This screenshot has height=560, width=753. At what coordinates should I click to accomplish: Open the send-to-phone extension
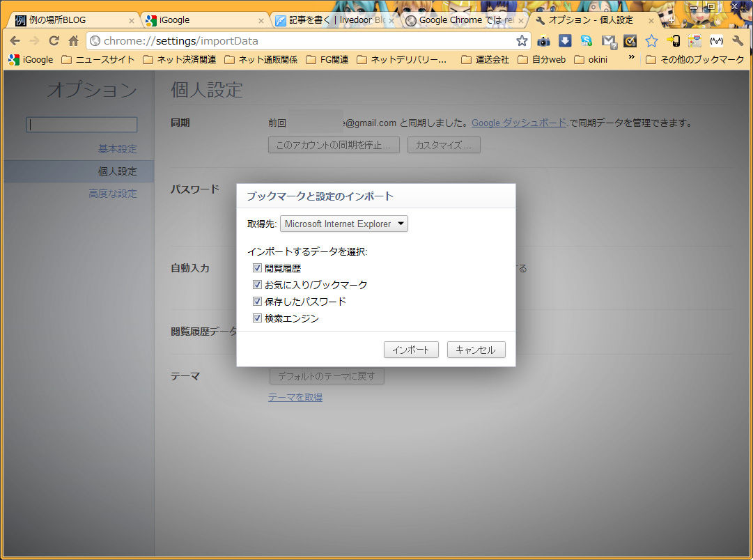[674, 41]
